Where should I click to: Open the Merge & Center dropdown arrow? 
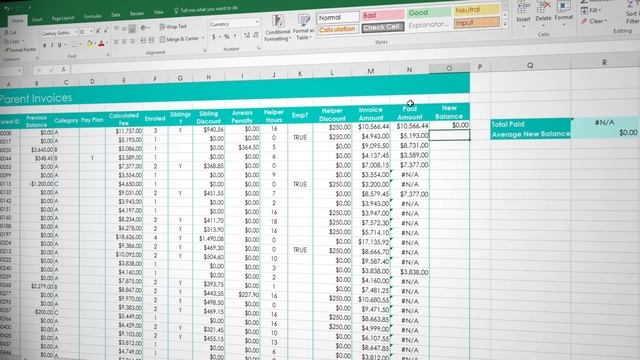click(203, 38)
